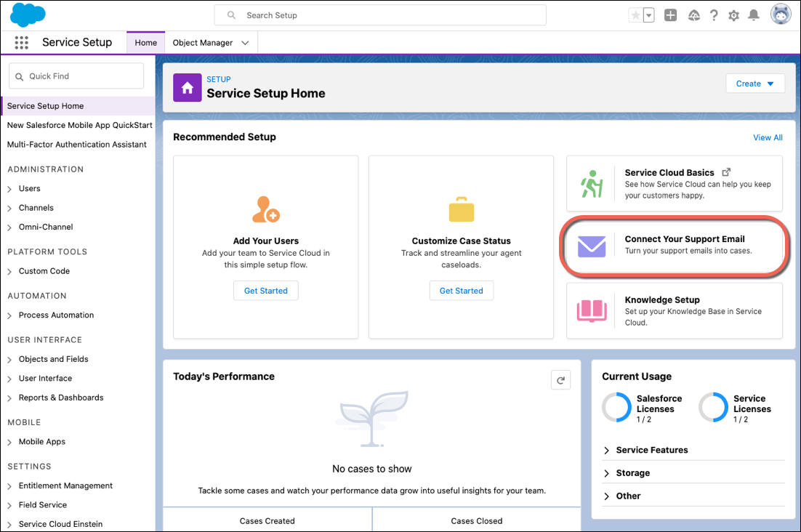Open the favorites list dropdown arrow

click(x=649, y=15)
